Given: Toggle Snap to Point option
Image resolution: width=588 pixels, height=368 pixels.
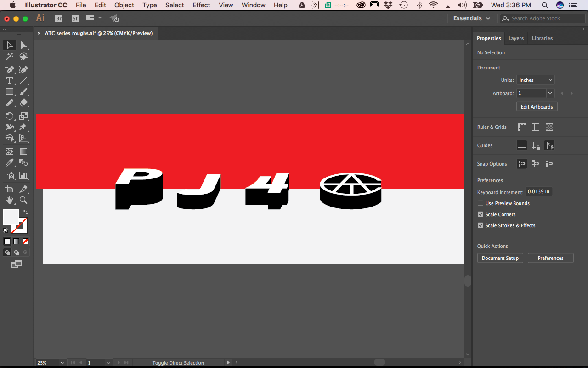Looking at the screenshot, I should point(522,164).
